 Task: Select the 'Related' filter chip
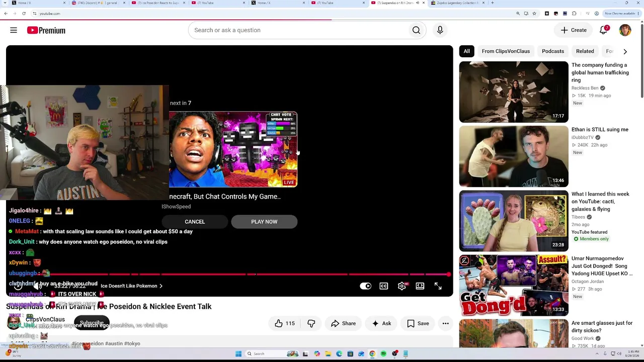[585, 51]
